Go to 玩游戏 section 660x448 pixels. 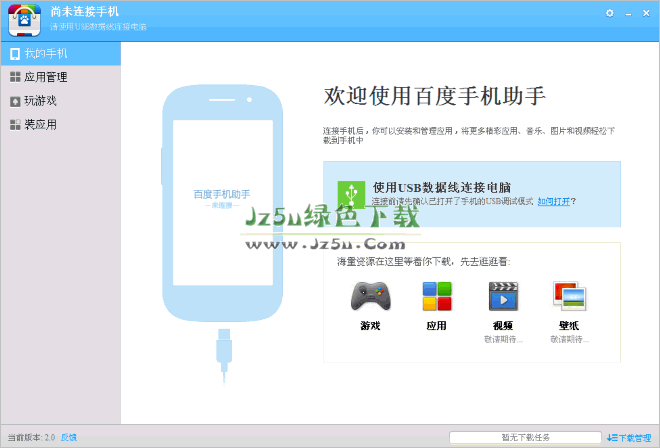pyautogui.click(x=61, y=101)
